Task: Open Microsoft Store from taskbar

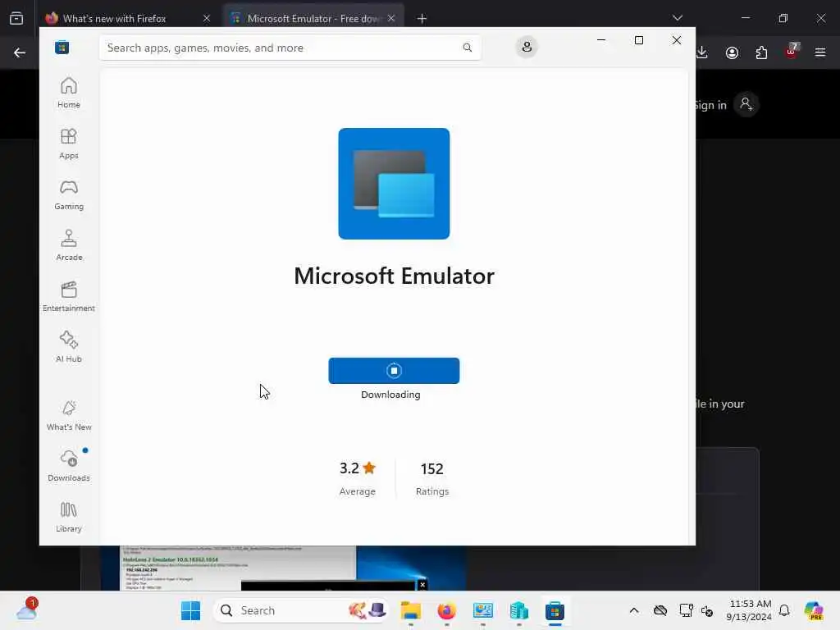Action: tap(555, 610)
